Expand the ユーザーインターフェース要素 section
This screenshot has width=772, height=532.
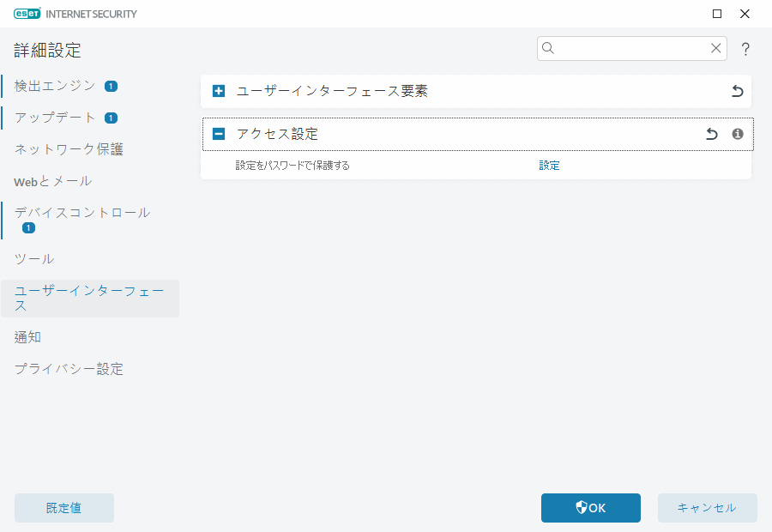(x=218, y=91)
